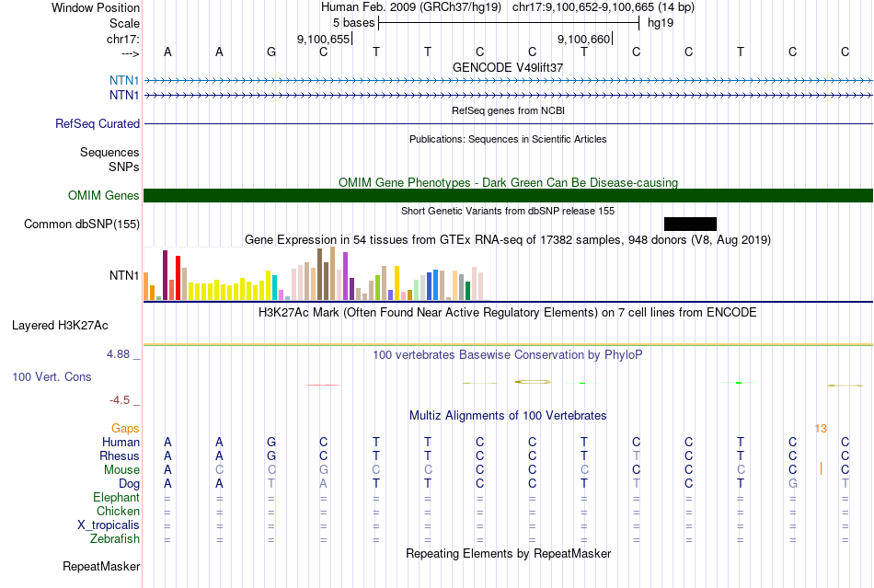This screenshot has width=874, height=588.
Task: Click the 9,100,660 ruler coordinate
Action: (x=583, y=39)
